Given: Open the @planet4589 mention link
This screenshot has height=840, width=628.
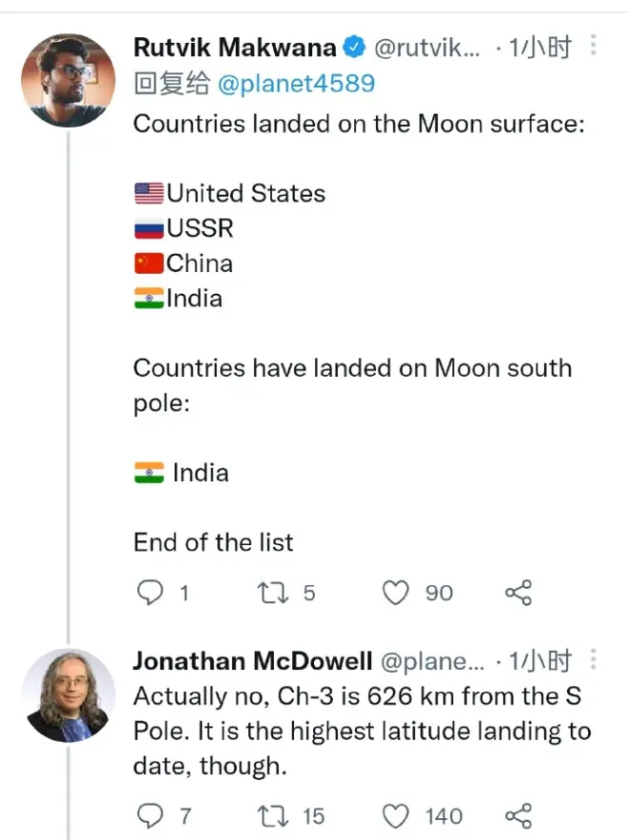Looking at the screenshot, I should point(296,84).
